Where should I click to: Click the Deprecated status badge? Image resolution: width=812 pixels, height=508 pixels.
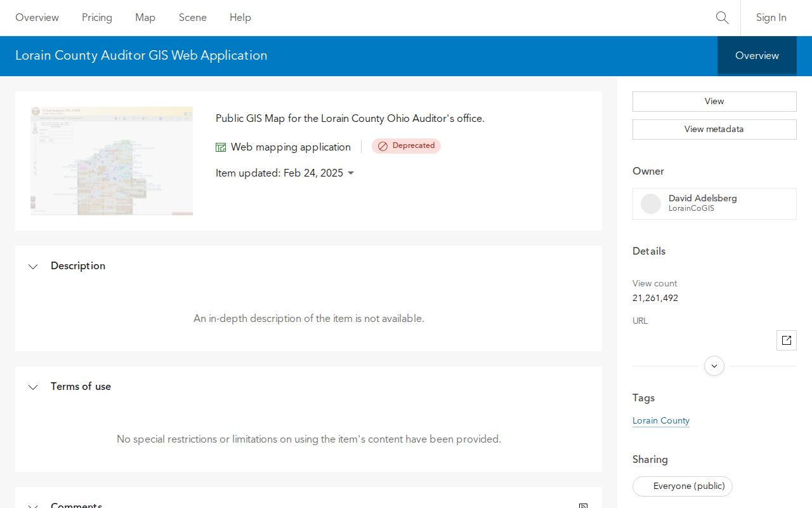click(x=406, y=146)
